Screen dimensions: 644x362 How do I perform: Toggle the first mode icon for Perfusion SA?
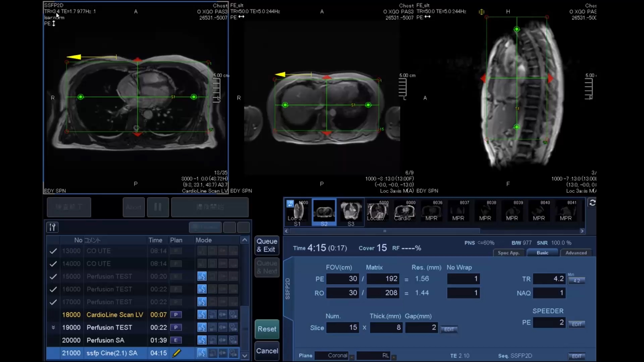pos(202,340)
